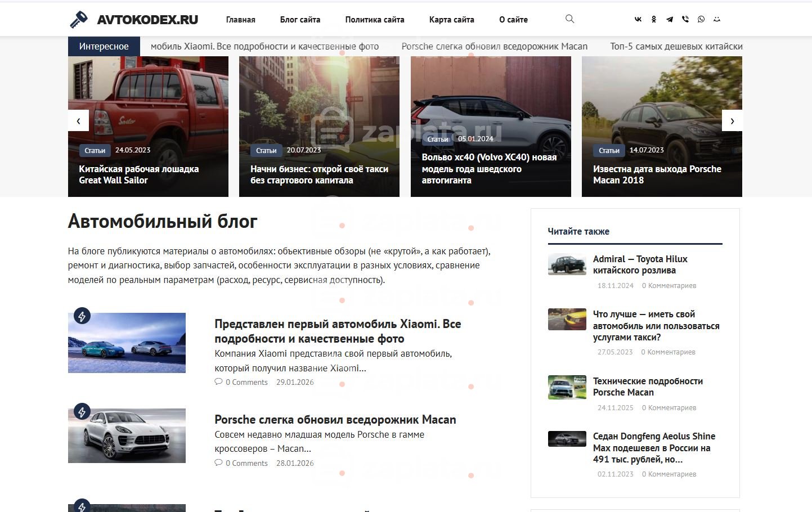Click 0 Комментариев under Технические подробности Porsche
Image resolution: width=812 pixels, height=512 pixels.
point(669,408)
